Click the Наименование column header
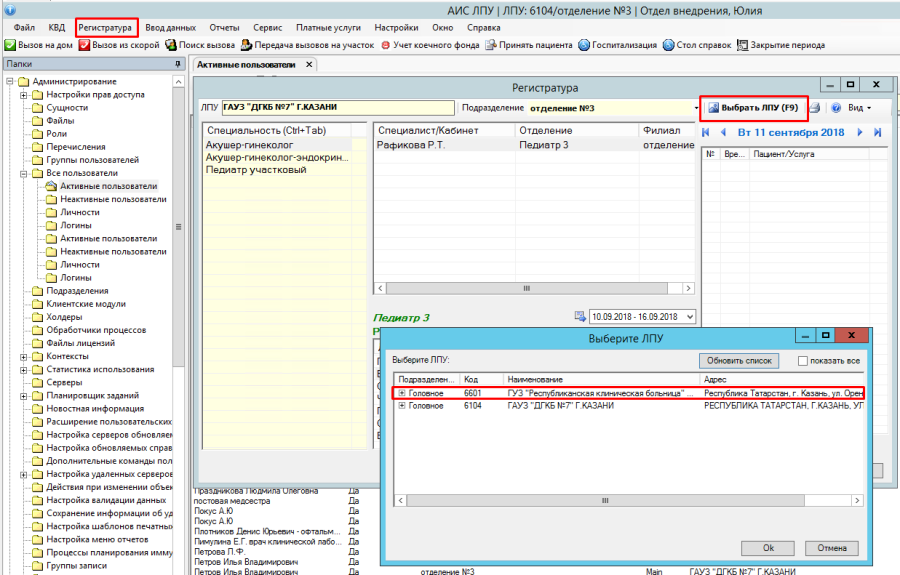 [x=601, y=379]
